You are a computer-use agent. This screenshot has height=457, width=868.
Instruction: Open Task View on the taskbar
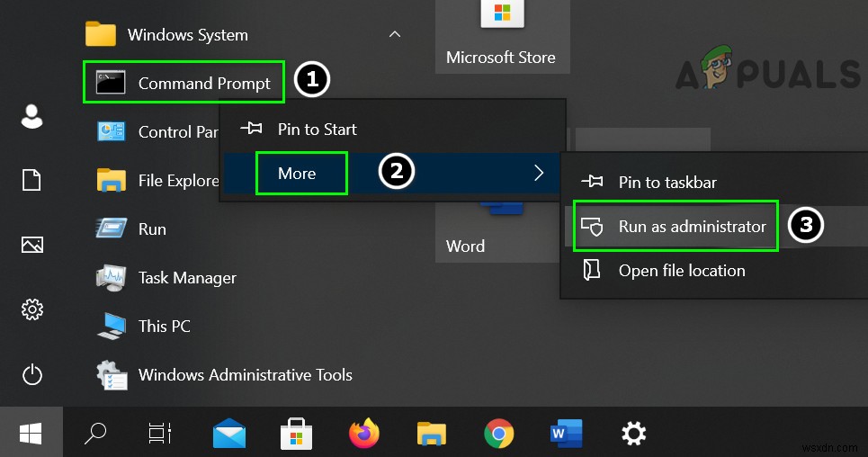pos(160,435)
